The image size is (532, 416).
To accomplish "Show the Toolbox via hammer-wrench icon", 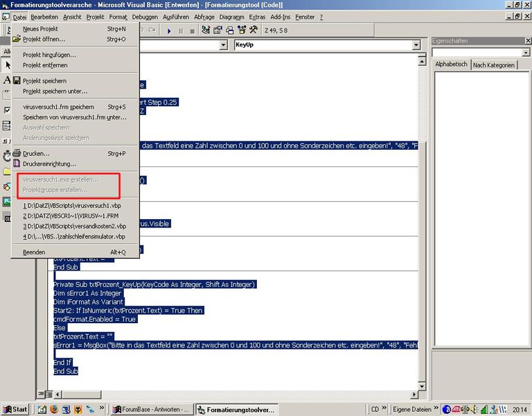I will (254, 31).
